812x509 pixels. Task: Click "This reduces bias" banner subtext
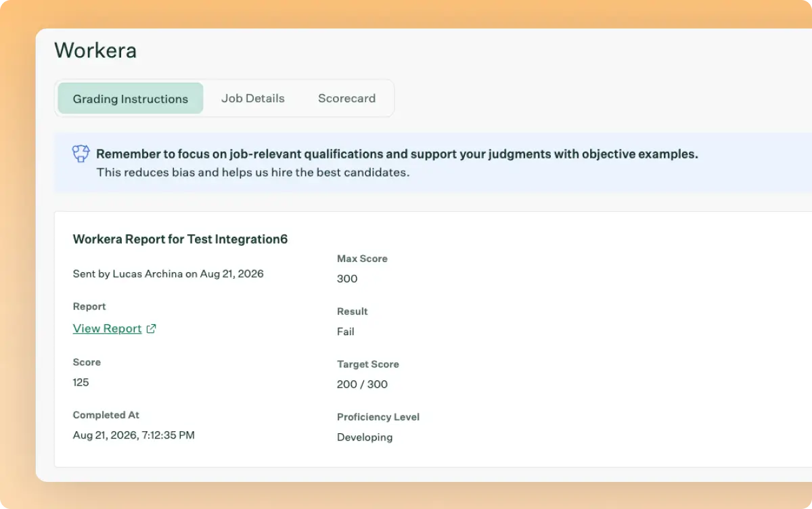pyautogui.click(x=252, y=172)
